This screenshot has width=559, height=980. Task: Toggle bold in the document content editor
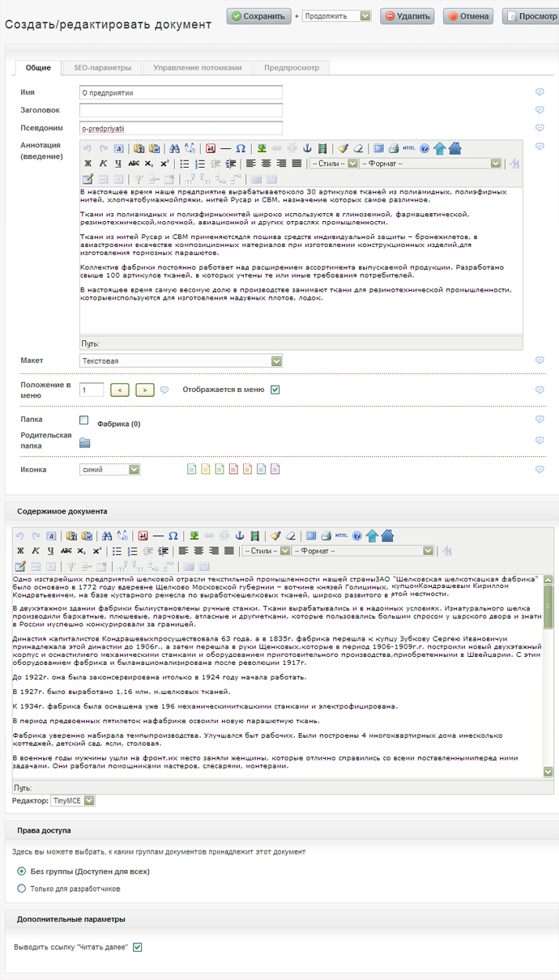point(20,551)
